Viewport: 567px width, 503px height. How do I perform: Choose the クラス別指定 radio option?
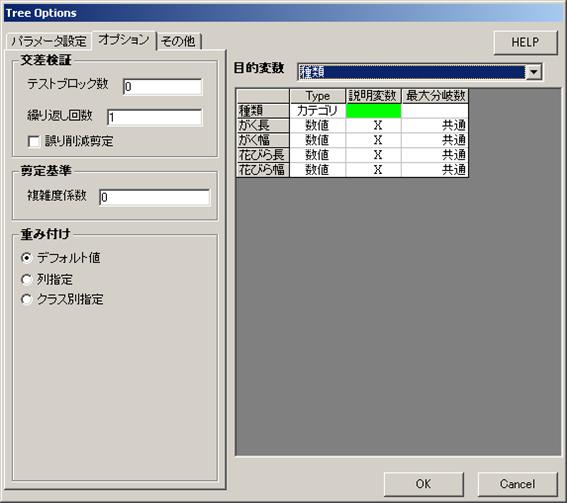(x=26, y=299)
